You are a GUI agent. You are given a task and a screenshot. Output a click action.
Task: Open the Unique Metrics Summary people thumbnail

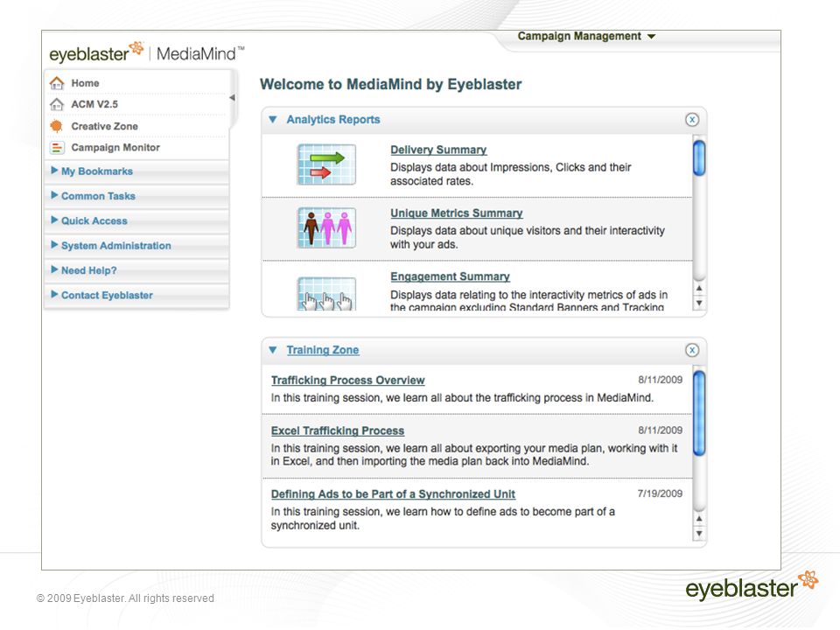(x=326, y=227)
